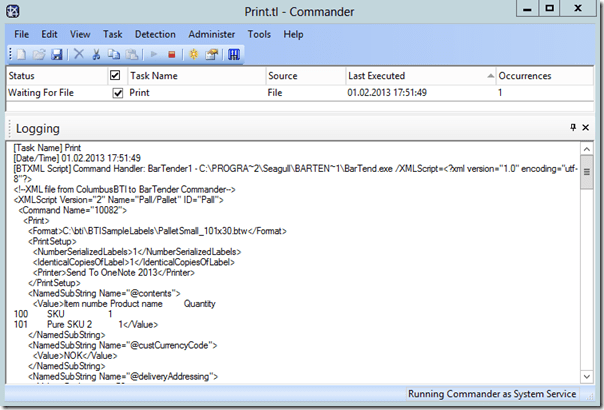This screenshot has width=604, height=410.
Task: Click the Cut scissors icon
Action: pyautogui.click(x=98, y=54)
